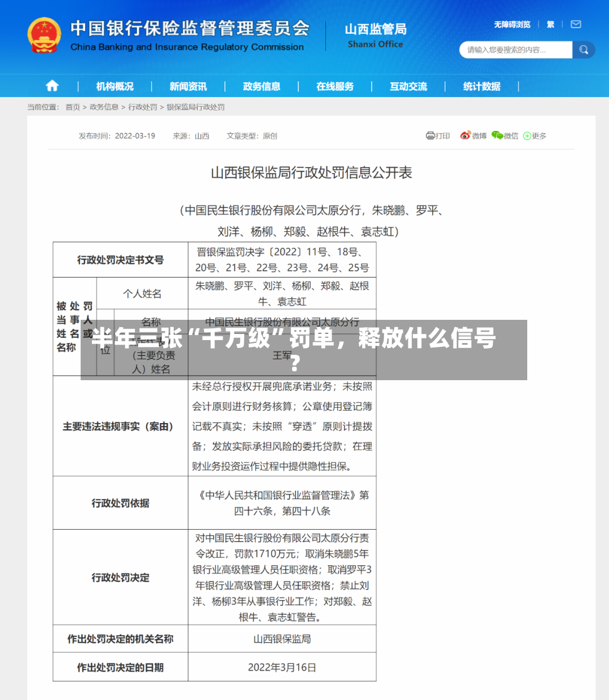Click the cell listing 朱晓鹏、罗平、刘洋 names
The height and width of the screenshot is (700, 609).
click(282, 293)
